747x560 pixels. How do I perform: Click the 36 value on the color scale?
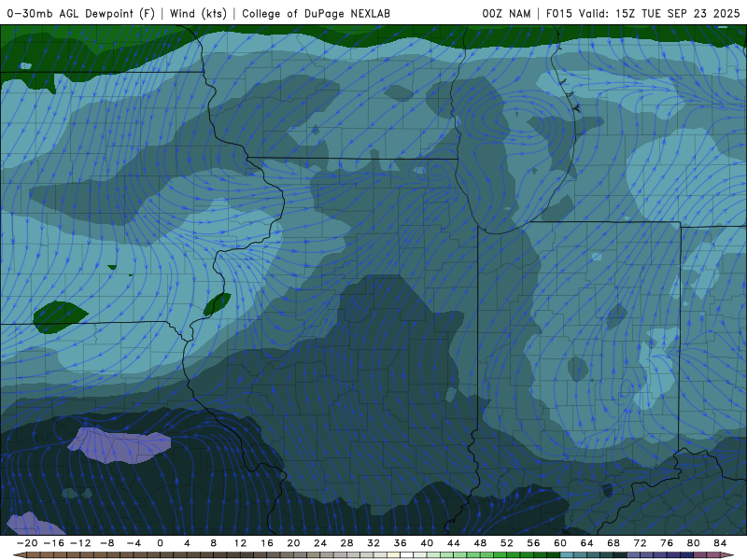pyautogui.click(x=401, y=543)
